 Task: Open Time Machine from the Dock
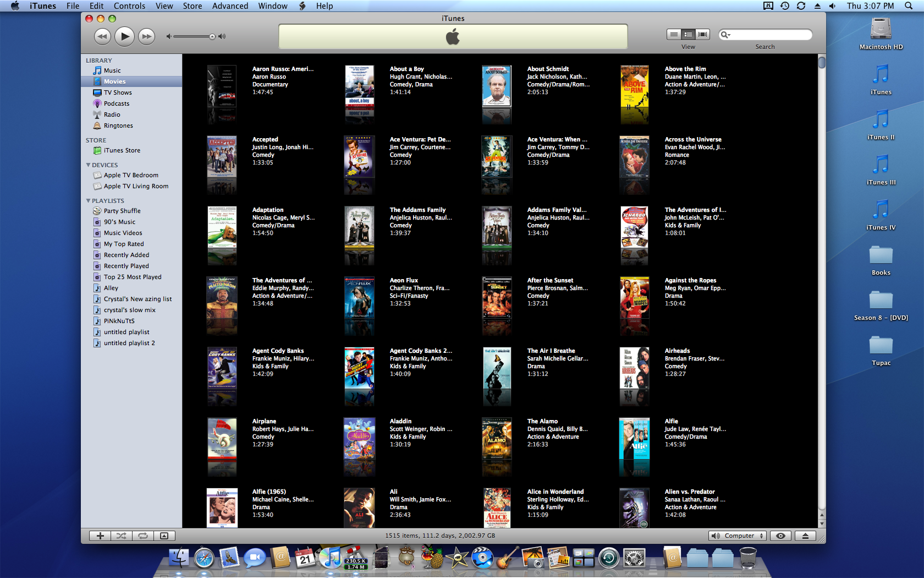[609, 558]
